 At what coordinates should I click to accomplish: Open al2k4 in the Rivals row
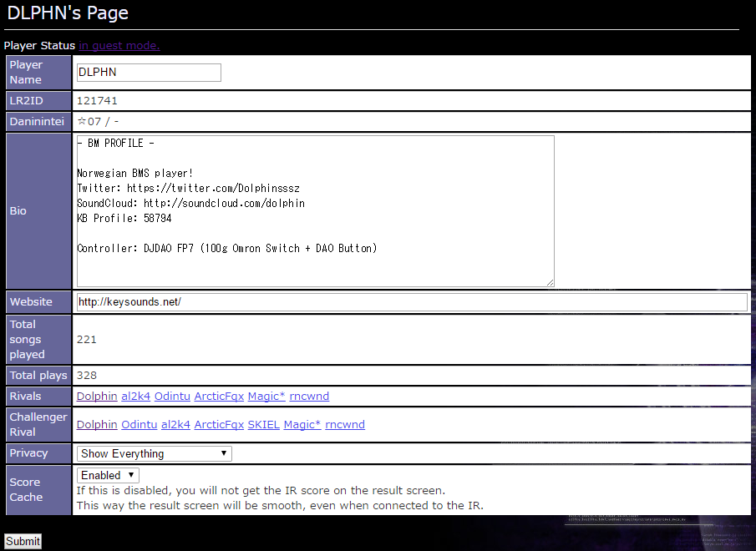click(x=134, y=397)
